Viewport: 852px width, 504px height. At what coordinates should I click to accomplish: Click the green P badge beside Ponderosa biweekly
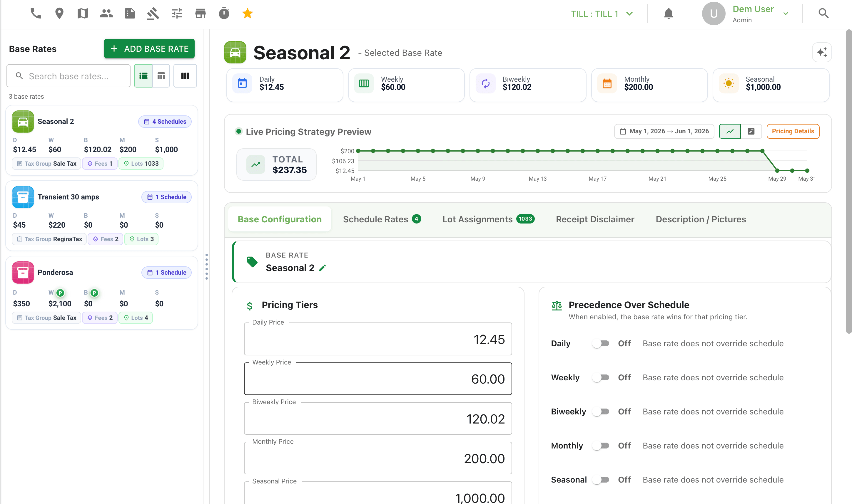[94, 293]
